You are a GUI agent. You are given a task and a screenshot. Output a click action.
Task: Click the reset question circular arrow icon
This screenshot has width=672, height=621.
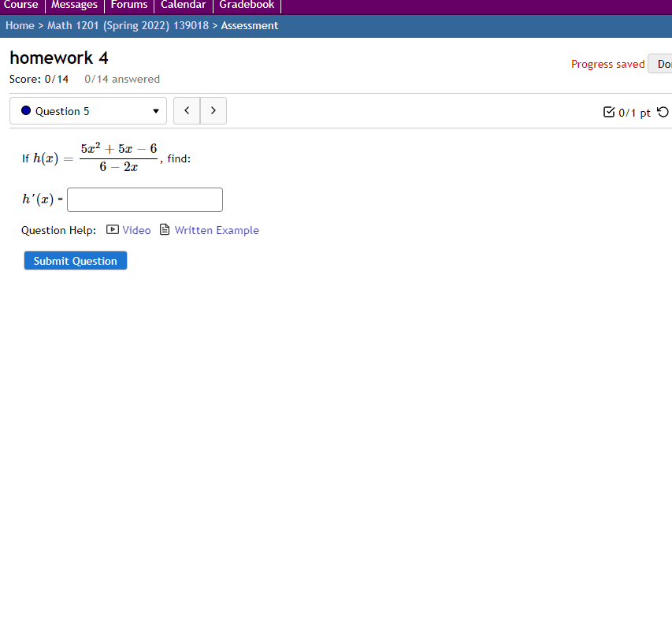pos(664,112)
